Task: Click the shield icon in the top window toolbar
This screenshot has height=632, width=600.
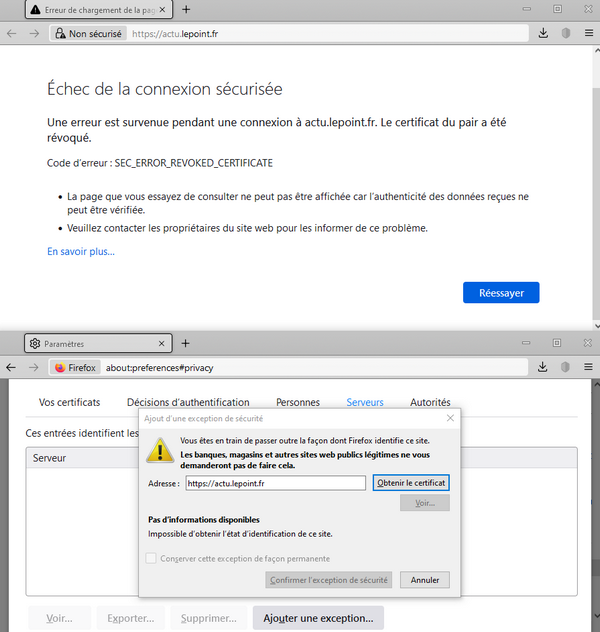Action: click(x=566, y=33)
